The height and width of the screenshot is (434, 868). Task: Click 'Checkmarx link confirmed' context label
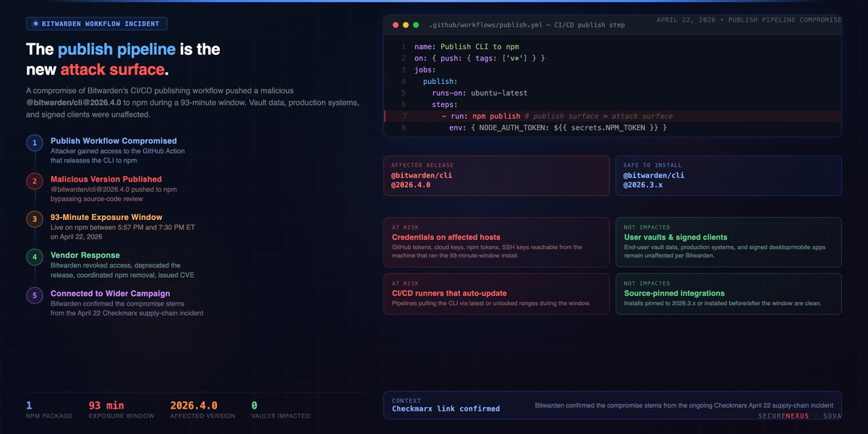pyautogui.click(x=446, y=409)
